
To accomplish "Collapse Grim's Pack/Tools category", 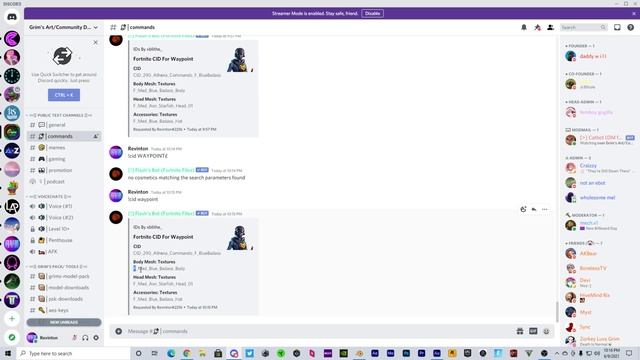I will [x=58, y=267].
